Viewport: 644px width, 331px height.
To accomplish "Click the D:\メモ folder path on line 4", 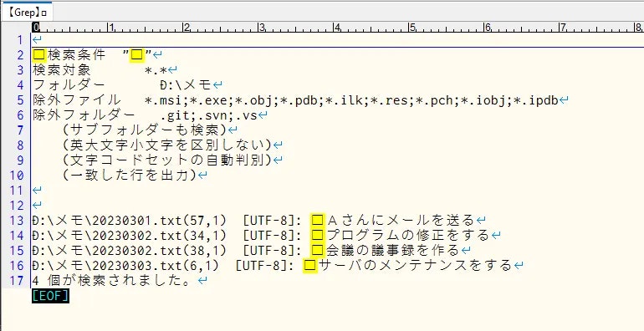I will coord(186,85).
